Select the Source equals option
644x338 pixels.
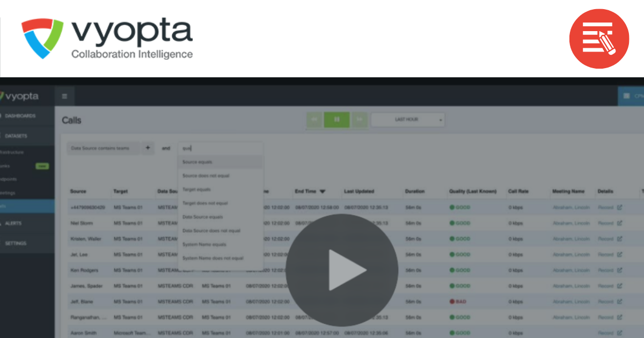[221, 161]
